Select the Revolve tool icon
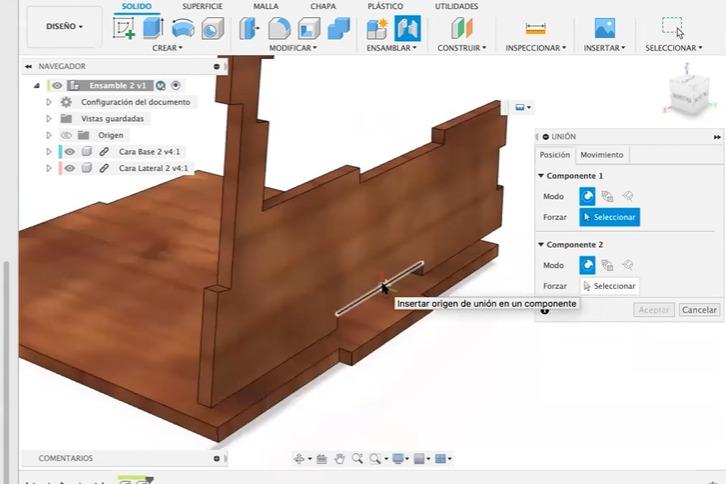726x484 pixels. 183,28
